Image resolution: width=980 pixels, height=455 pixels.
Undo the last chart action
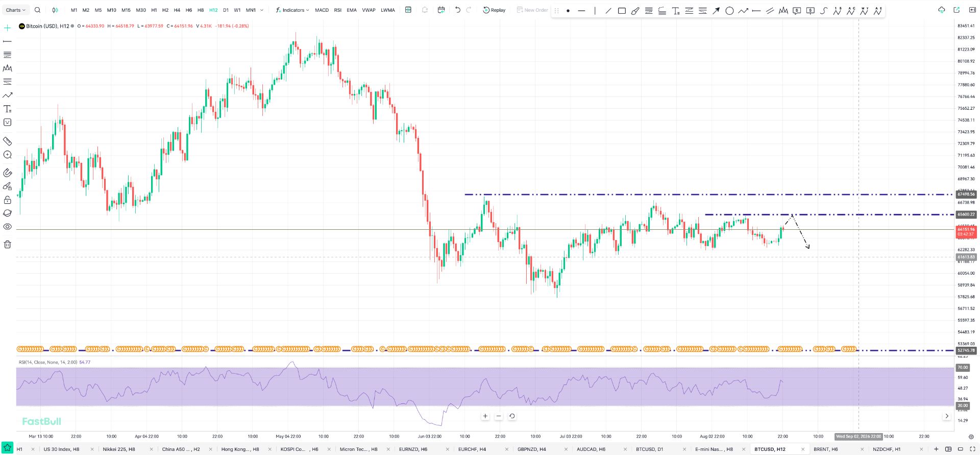coord(458,10)
